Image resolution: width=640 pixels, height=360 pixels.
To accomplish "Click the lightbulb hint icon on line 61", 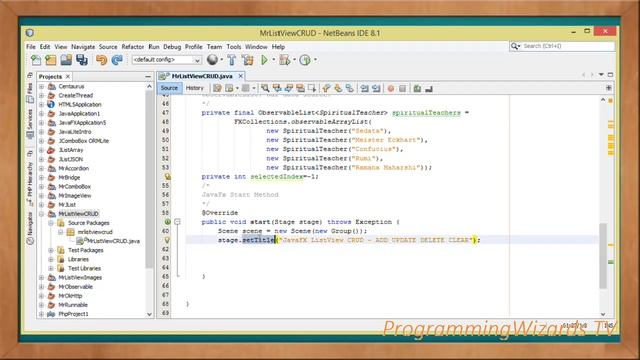I will pyautogui.click(x=167, y=240).
